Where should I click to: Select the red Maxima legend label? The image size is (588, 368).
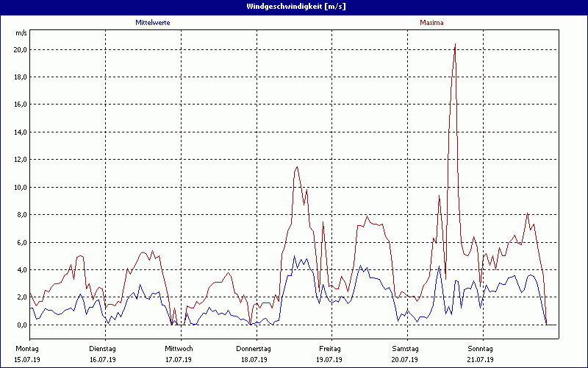(431, 23)
